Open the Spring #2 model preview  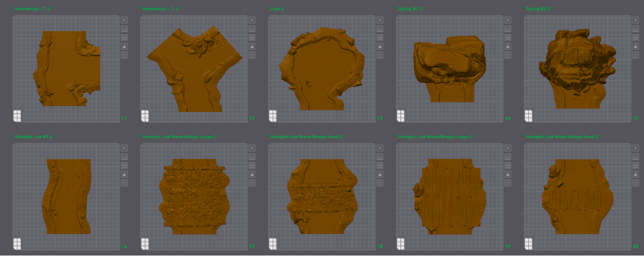pos(577,69)
